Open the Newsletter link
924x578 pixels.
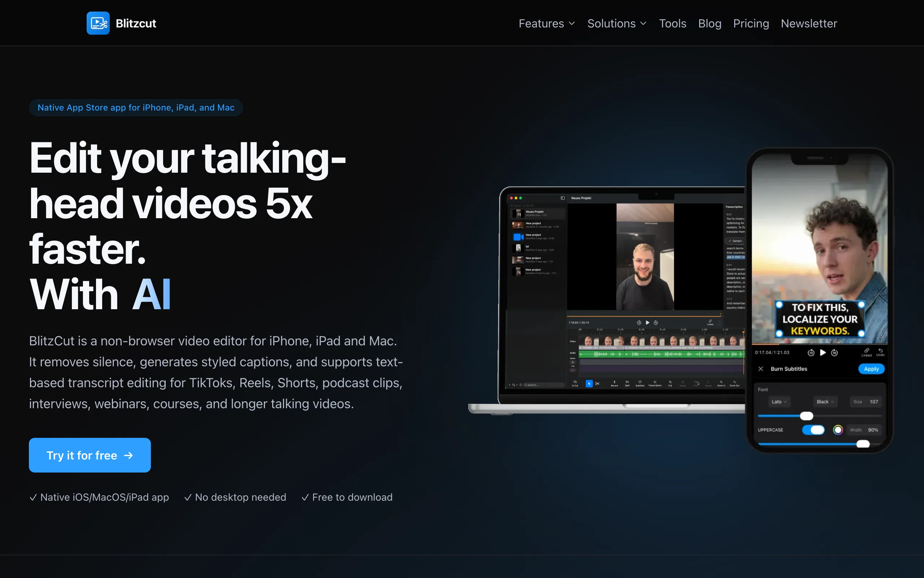(x=809, y=23)
